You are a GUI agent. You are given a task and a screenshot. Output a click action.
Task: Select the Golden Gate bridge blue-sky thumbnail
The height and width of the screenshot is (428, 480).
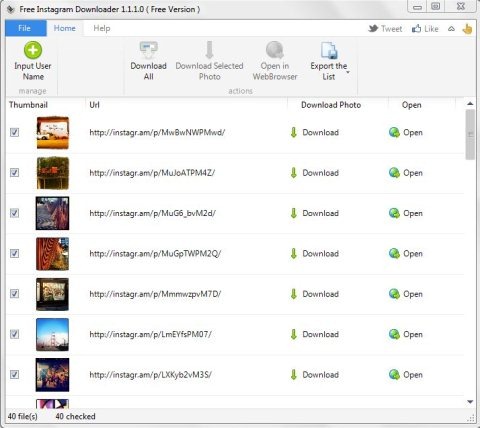point(52,334)
